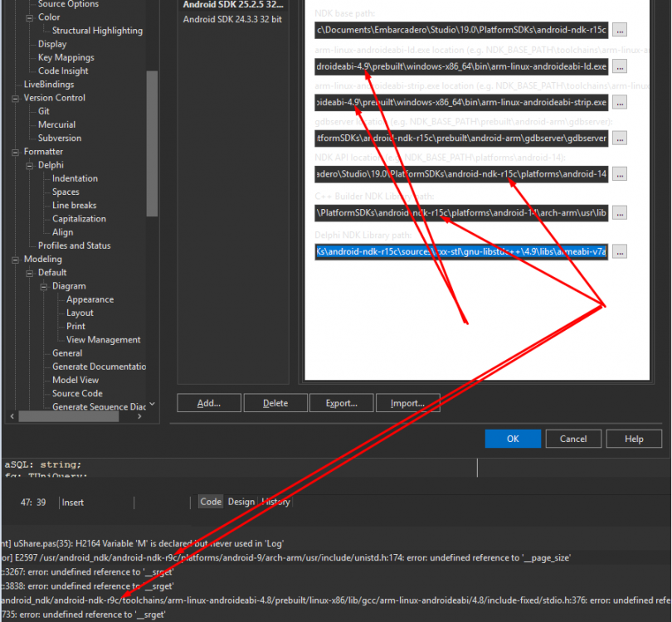This screenshot has height=622, width=672.
Task: Click the Import... button
Action: [x=407, y=403]
